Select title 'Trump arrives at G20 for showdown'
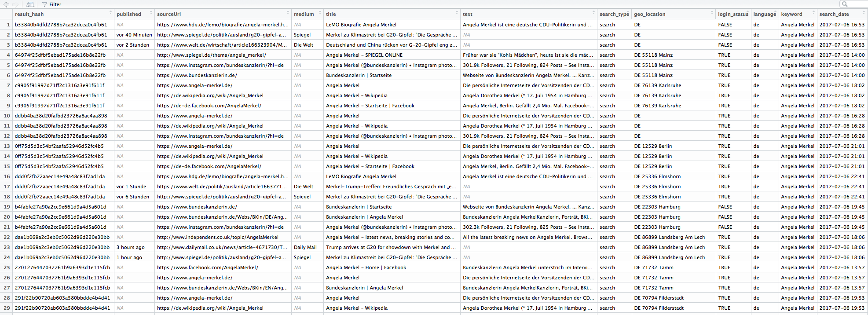 click(x=392, y=247)
